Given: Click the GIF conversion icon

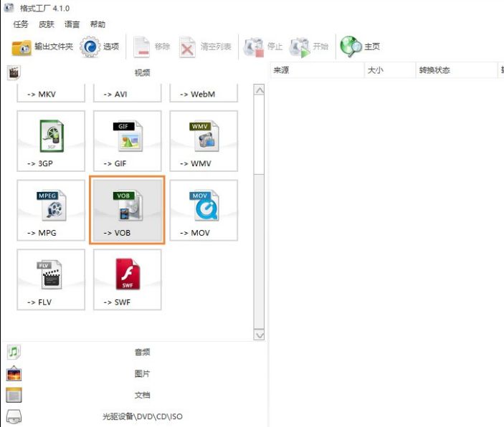Looking at the screenshot, I should [x=127, y=141].
